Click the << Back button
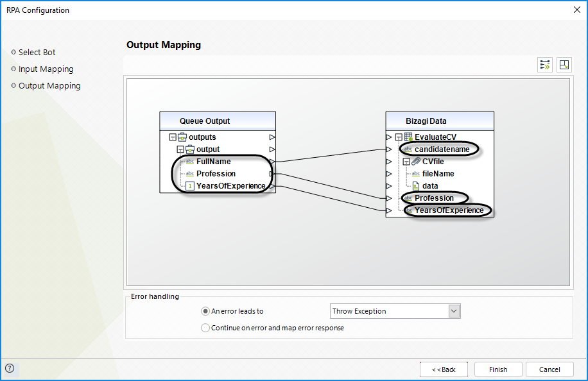588x381 pixels. pos(444,369)
